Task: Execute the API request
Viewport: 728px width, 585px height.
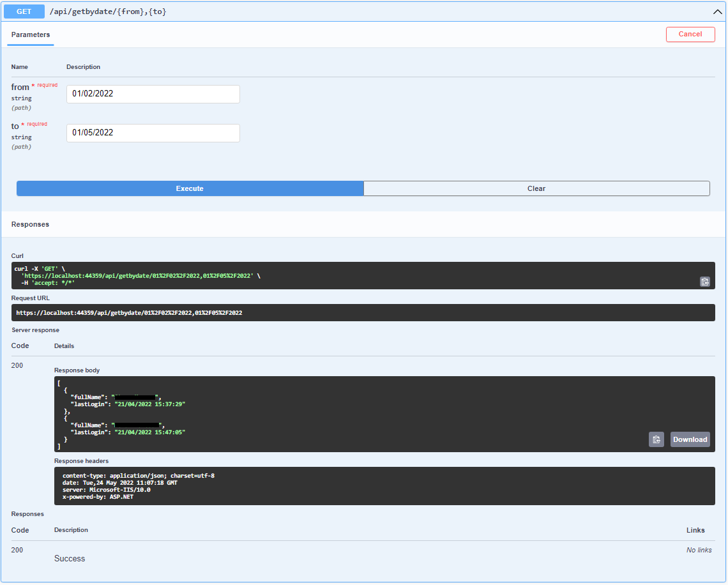Action: [x=190, y=188]
